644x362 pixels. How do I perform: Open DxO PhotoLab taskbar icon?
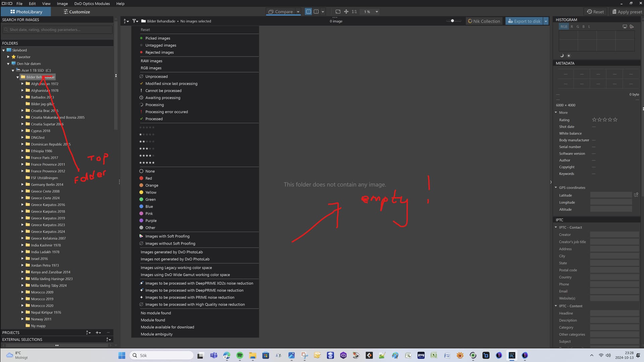[512, 355]
